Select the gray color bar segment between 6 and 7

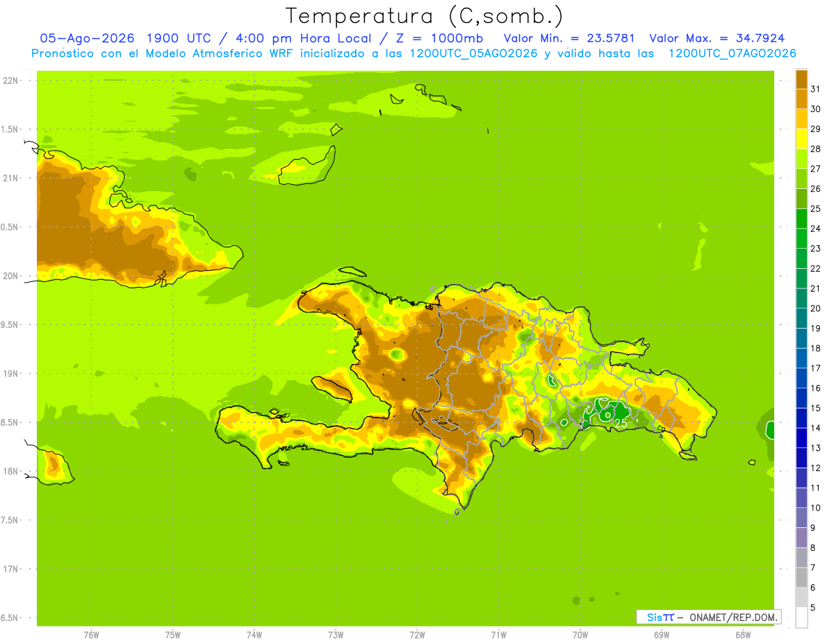tap(801, 577)
